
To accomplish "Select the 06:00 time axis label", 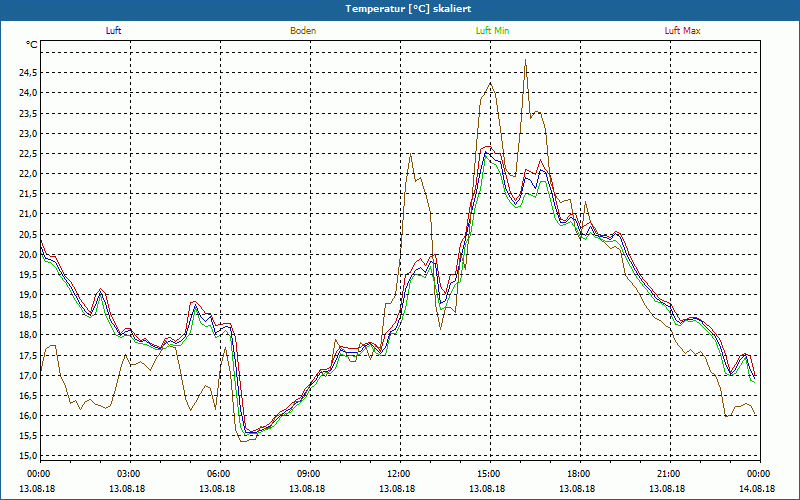I will [x=219, y=474].
